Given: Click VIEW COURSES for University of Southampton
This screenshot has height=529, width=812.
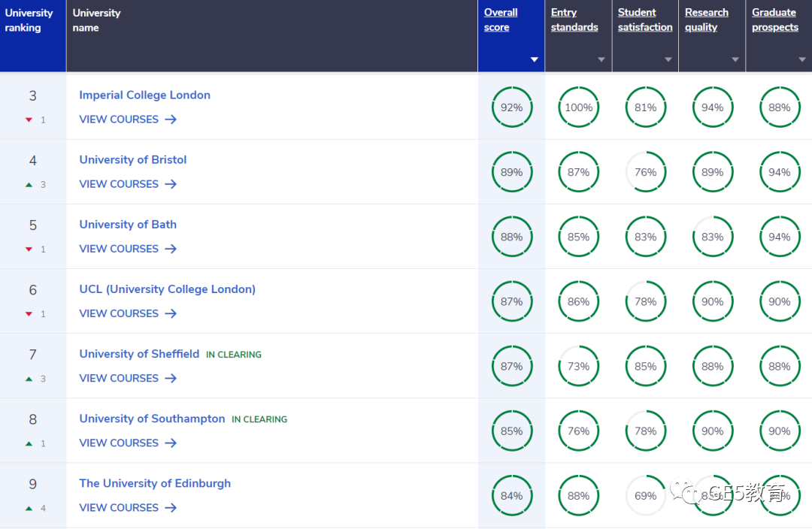Looking at the screenshot, I should click(x=128, y=443).
